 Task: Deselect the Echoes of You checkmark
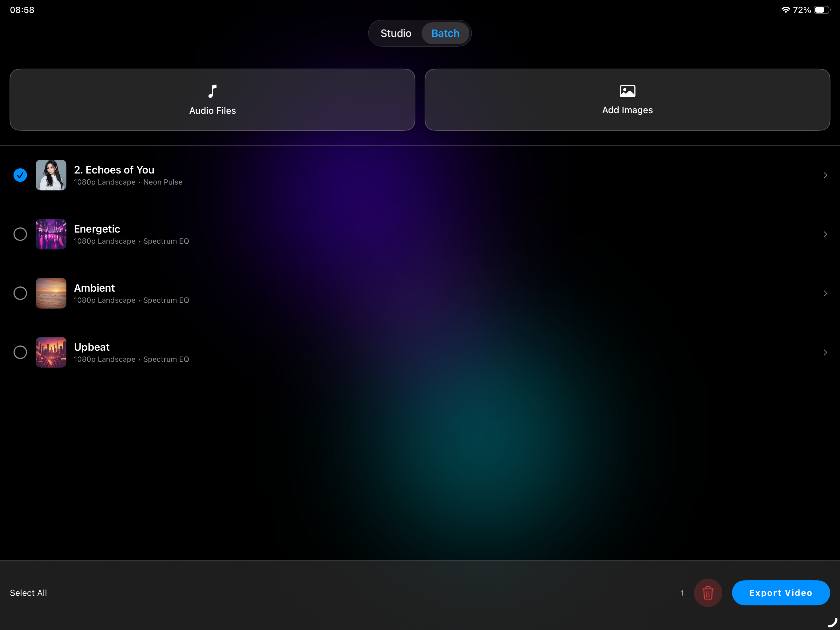tap(20, 175)
